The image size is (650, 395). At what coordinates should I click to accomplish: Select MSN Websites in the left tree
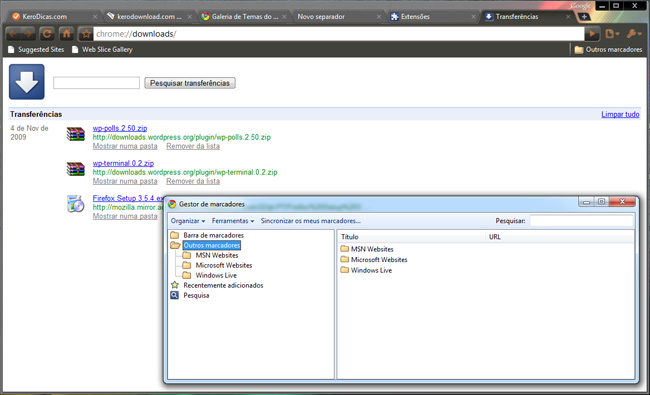tap(217, 255)
